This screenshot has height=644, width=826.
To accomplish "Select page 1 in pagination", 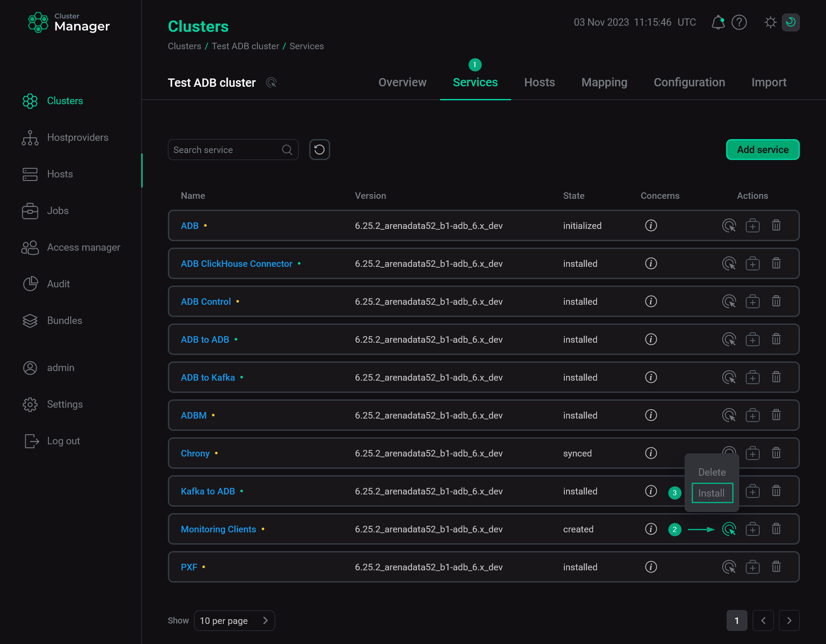I will (x=737, y=620).
